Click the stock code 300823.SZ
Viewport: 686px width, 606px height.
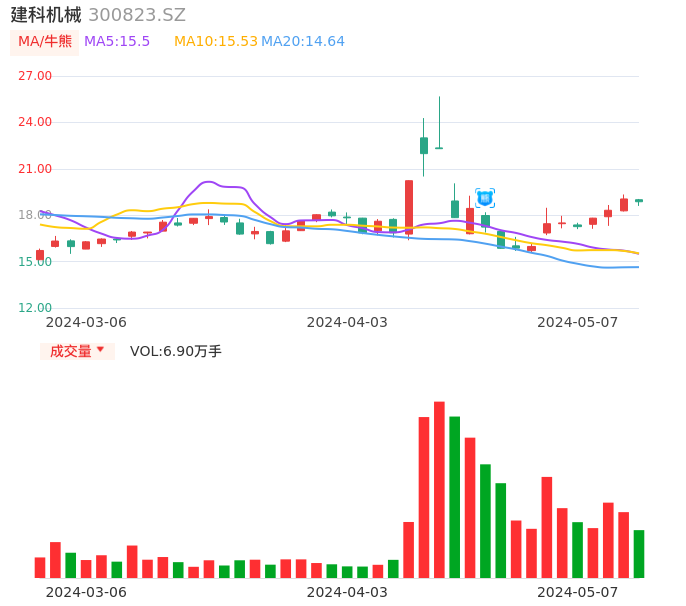click(137, 15)
